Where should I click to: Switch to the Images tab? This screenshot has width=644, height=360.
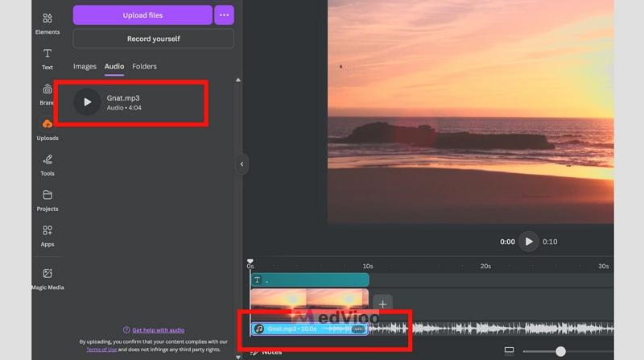85,66
